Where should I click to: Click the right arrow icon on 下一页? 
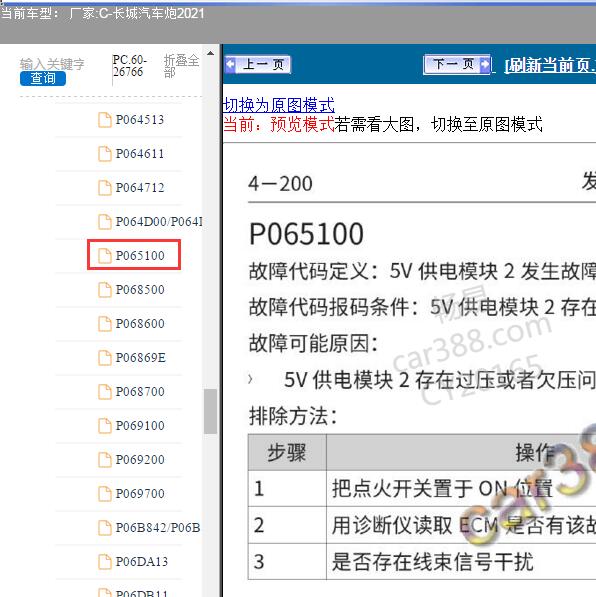pyautogui.click(x=485, y=64)
